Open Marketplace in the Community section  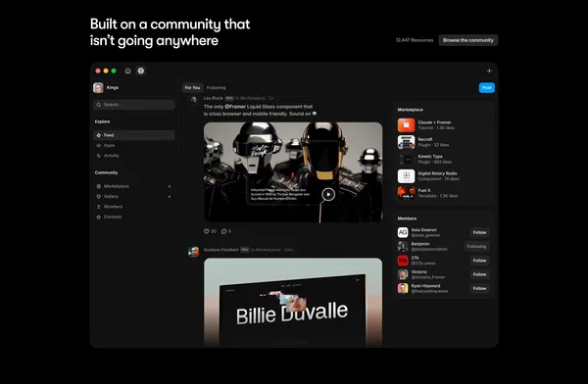click(x=134, y=186)
